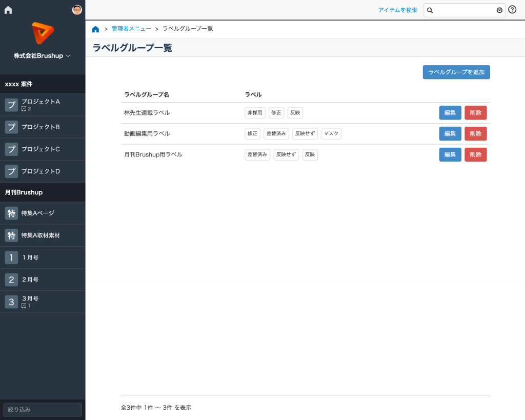
Task: Go to 管理者メニュー breadcrumb link
Action: [x=131, y=29]
